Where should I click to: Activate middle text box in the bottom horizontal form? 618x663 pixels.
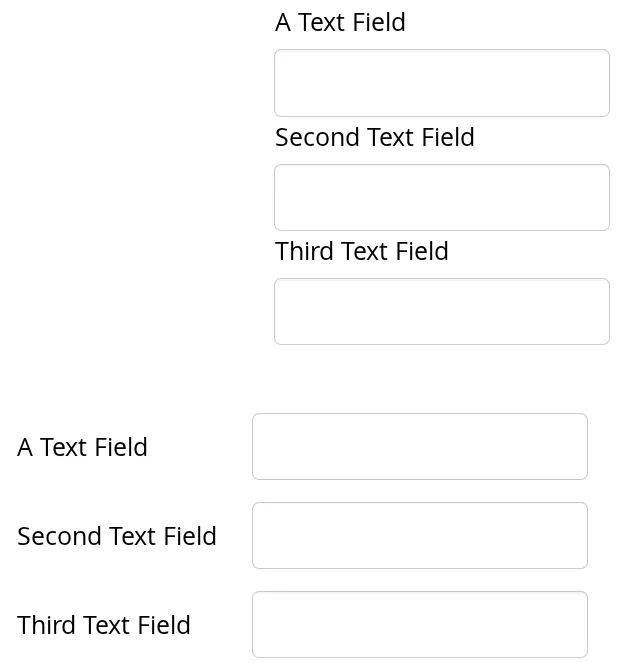point(419,536)
